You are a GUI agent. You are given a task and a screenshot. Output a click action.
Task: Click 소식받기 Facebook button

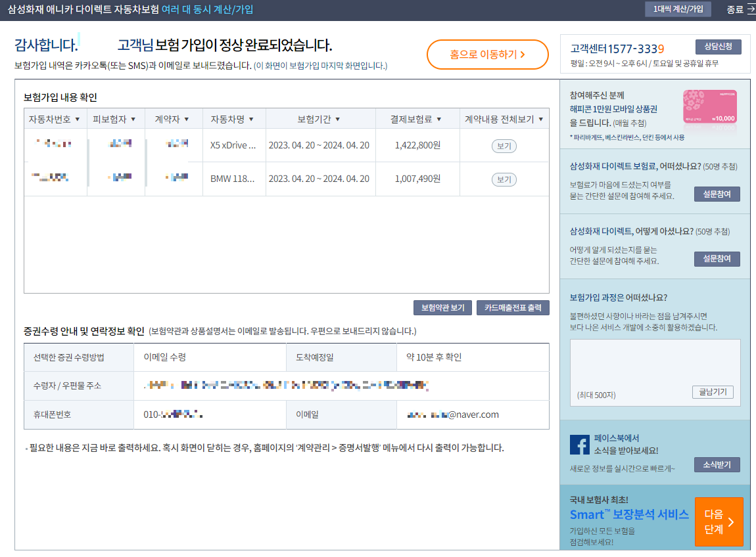(x=717, y=465)
